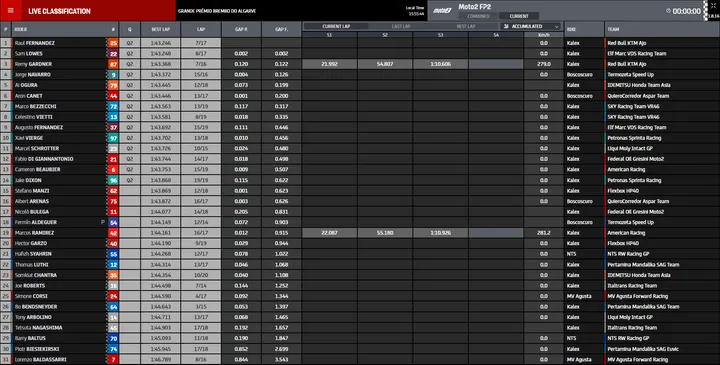Select rider Fabio DI GIANNANTONIO
The width and height of the screenshot is (720, 365).
click(x=44, y=159)
